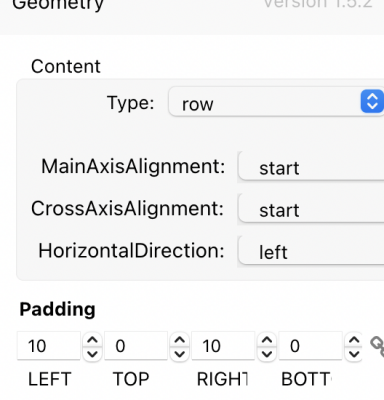Click the right padding input field
The width and height of the screenshot is (384, 400).
[223, 346]
